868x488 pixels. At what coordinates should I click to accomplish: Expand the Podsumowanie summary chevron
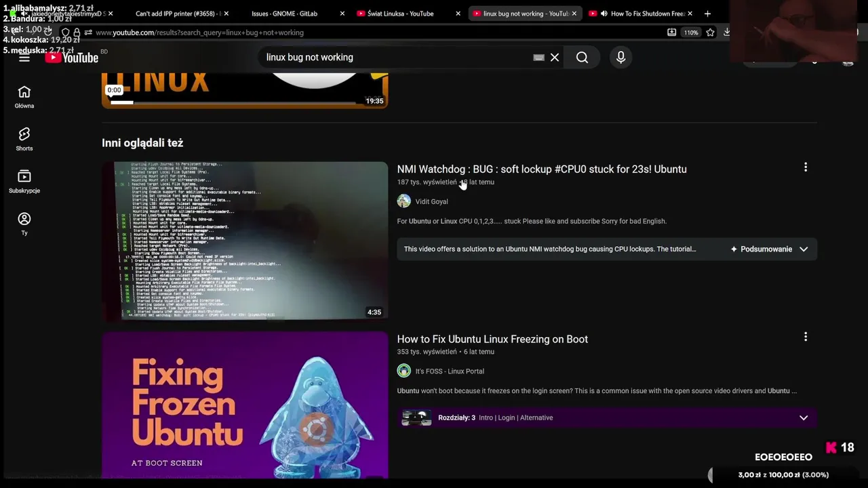804,249
